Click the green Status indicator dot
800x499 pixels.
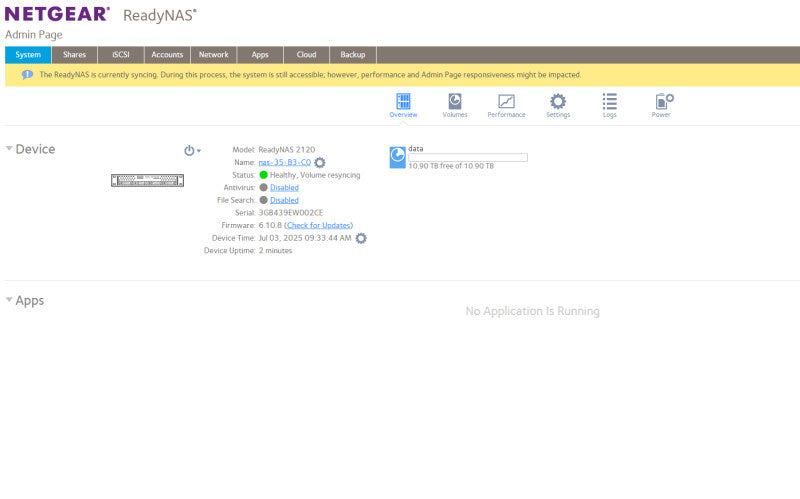coord(263,175)
